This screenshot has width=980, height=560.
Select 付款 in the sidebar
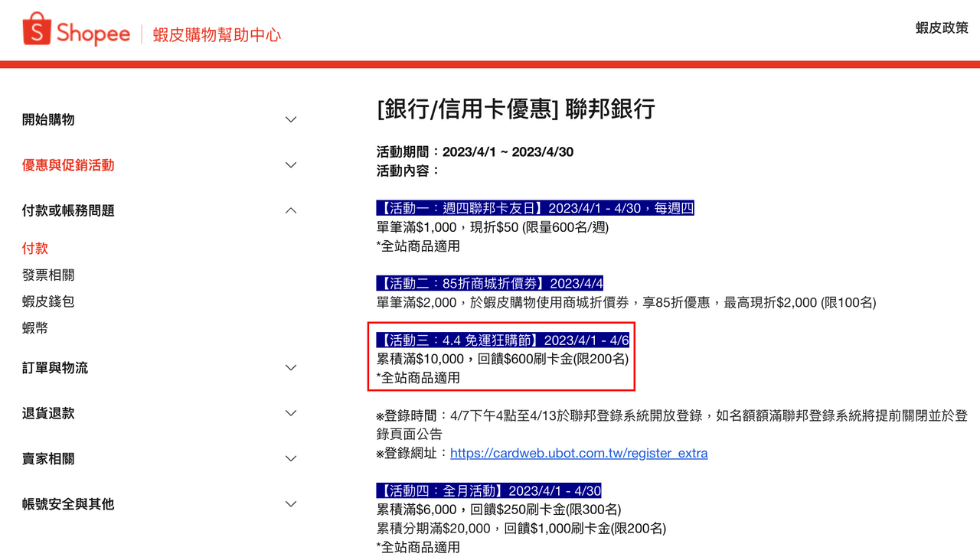[34, 248]
